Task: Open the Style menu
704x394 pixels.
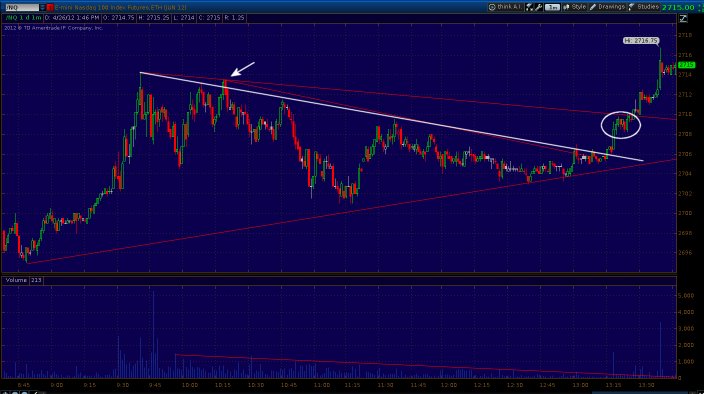Action: pos(574,7)
